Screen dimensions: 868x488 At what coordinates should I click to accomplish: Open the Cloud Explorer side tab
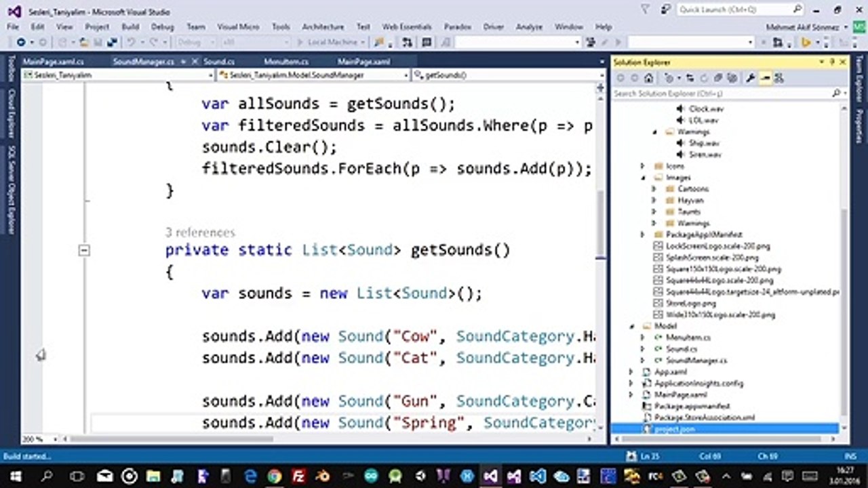coord(11,113)
